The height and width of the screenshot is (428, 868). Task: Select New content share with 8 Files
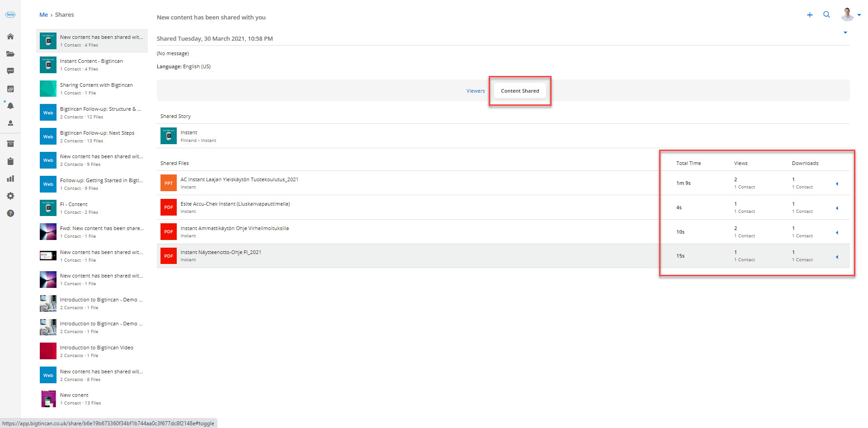(x=92, y=375)
